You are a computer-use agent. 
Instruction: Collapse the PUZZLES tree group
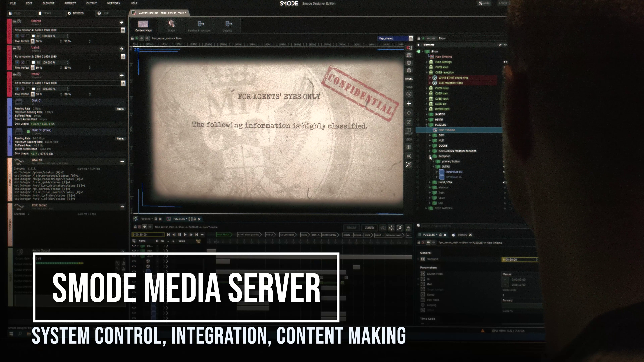tap(427, 125)
